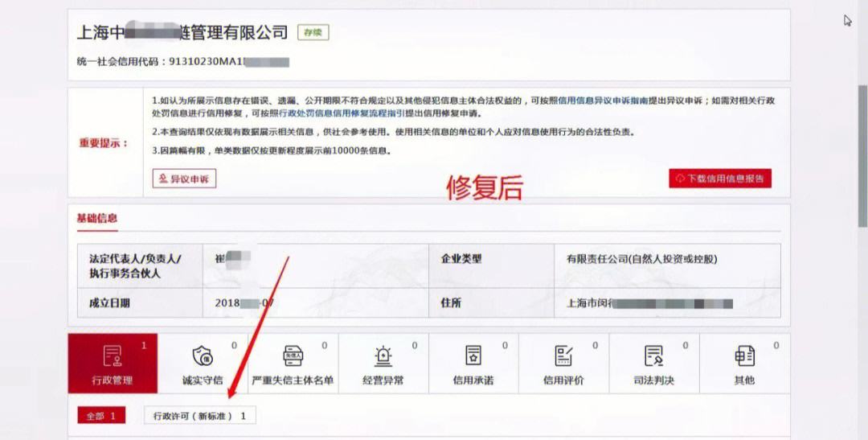This screenshot has width=868, height=440.
Task: Click the 异议申诉 button
Action: 184,179
